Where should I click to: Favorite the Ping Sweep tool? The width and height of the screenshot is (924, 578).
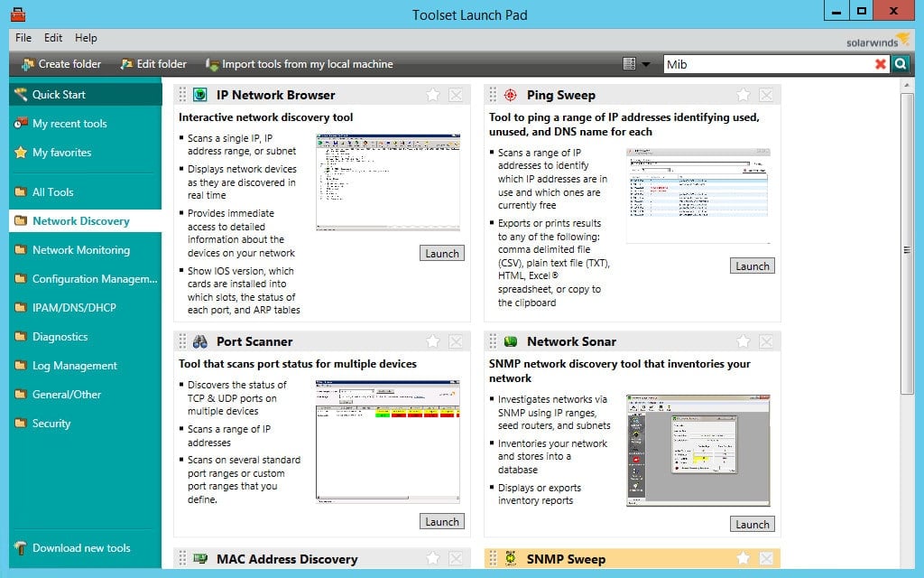click(744, 94)
